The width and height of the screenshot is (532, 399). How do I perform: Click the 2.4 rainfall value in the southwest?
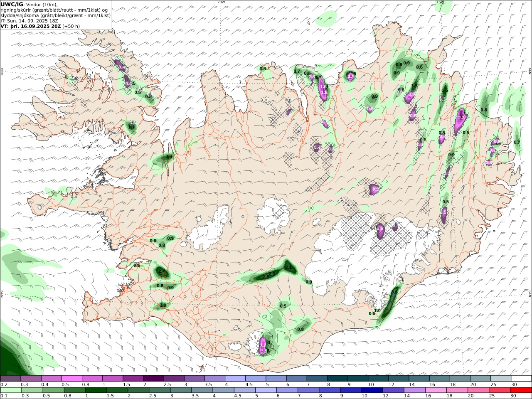pyautogui.click(x=162, y=271)
